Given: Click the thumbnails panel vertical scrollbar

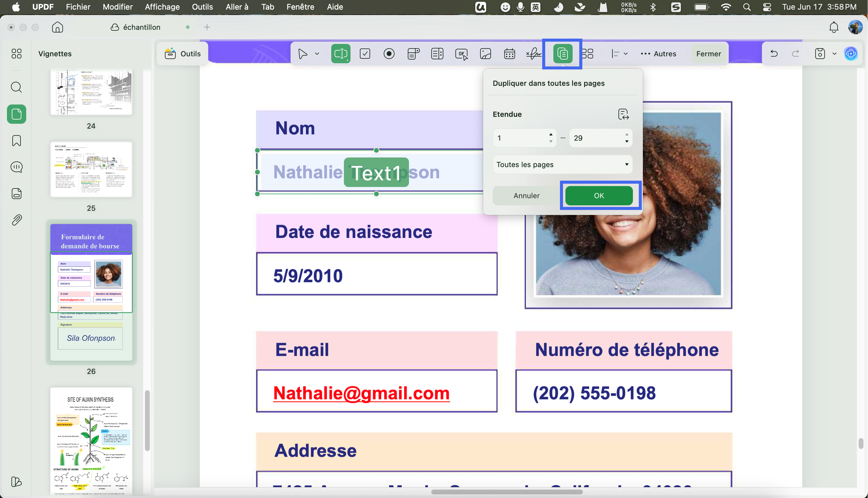Looking at the screenshot, I should click(147, 420).
